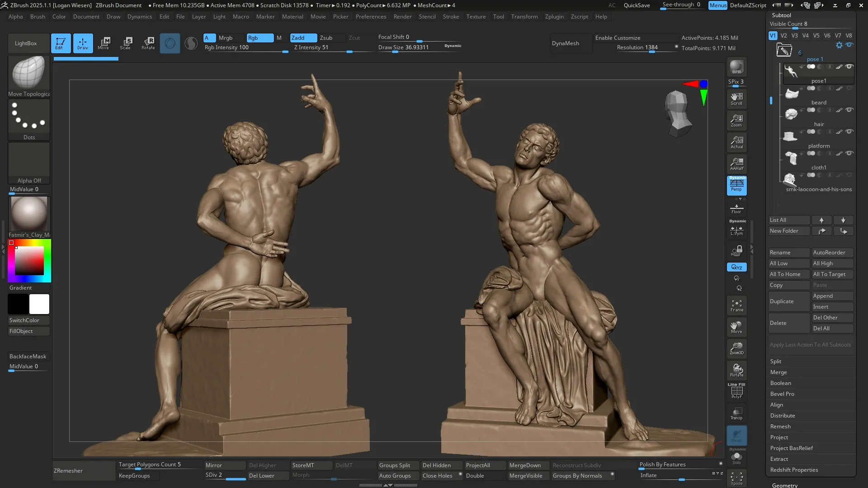The width and height of the screenshot is (868, 488).
Task: Click the ZRemesher button
Action: pos(84,470)
